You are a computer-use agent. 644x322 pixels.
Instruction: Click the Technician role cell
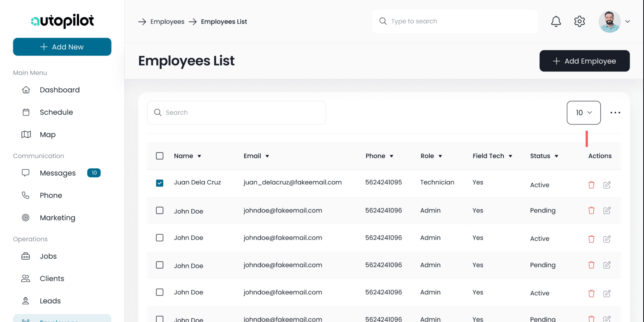pos(437,182)
